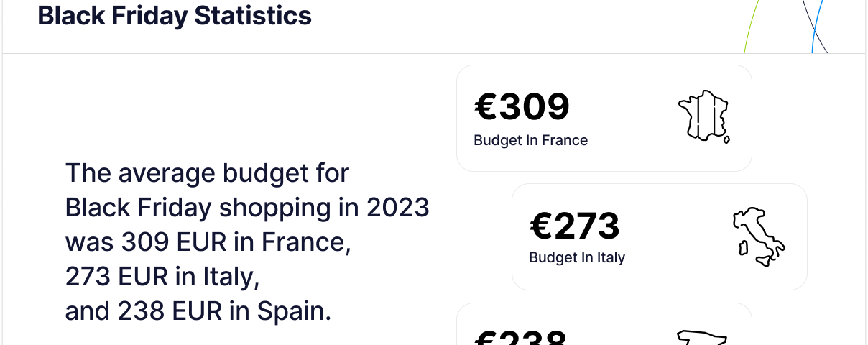Image resolution: width=868 pixels, height=345 pixels.
Task: Select the Black Friday Statistics heading
Action: [175, 15]
